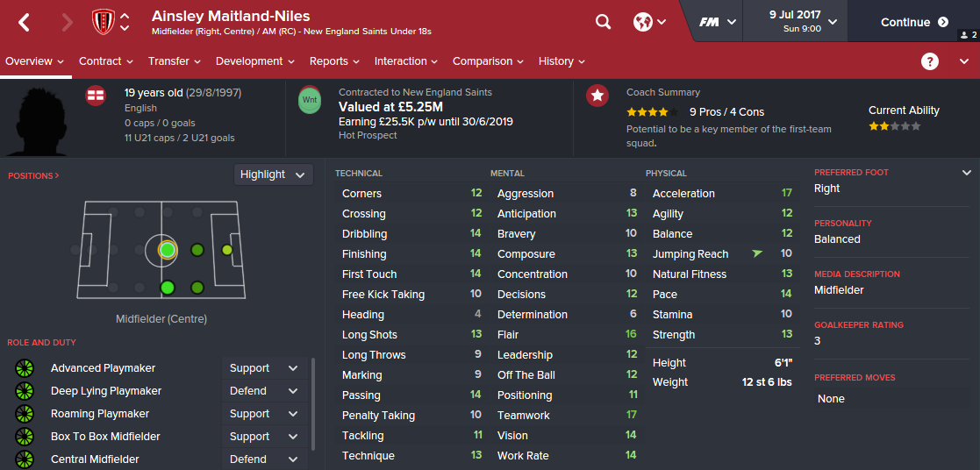
Task: Select the Box To Box Midfielder role indicator
Action: tap(24, 437)
